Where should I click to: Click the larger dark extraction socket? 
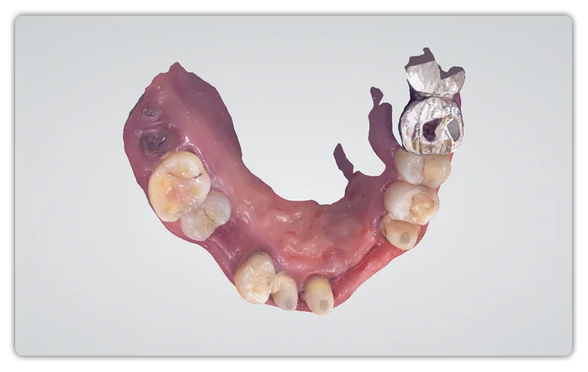tap(156, 140)
